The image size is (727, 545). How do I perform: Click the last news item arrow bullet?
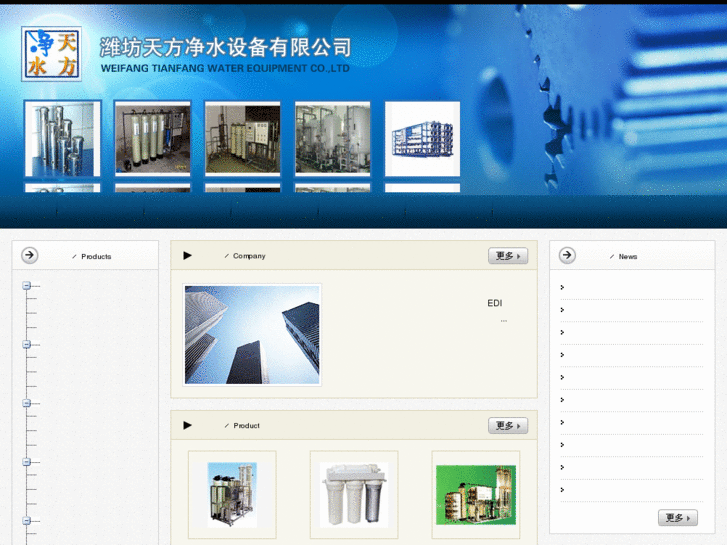tap(562, 490)
